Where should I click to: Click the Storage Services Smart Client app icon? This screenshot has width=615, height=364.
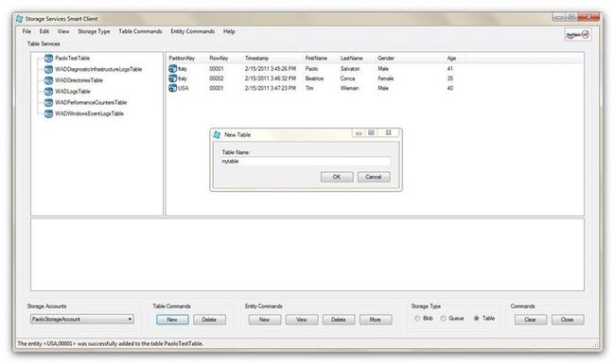point(19,19)
